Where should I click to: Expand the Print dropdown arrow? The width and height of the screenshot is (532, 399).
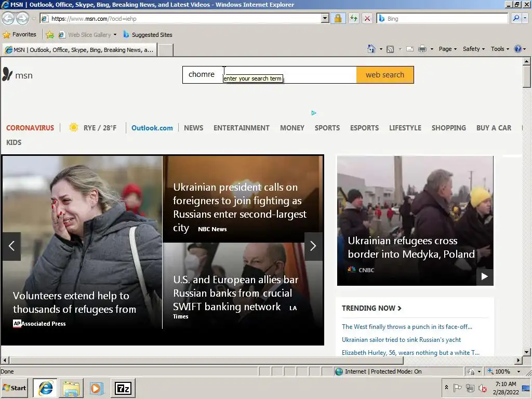(432, 49)
